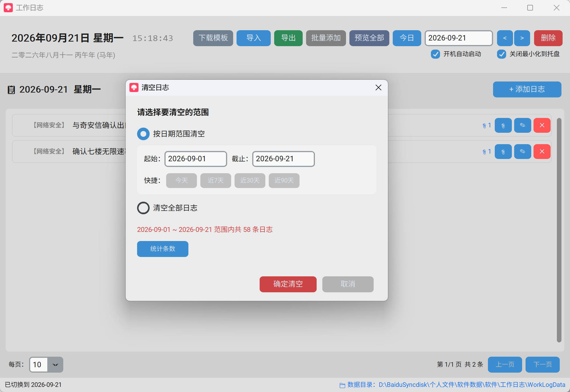Delete second log entry with red X
The height and width of the screenshot is (392, 570).
542,152
